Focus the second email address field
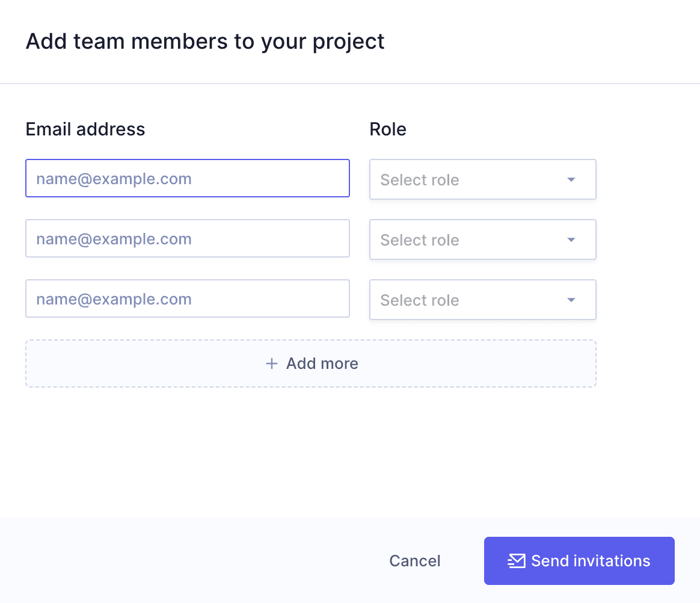This screenshot has width=700, height=603. click(x=188, y=238)
